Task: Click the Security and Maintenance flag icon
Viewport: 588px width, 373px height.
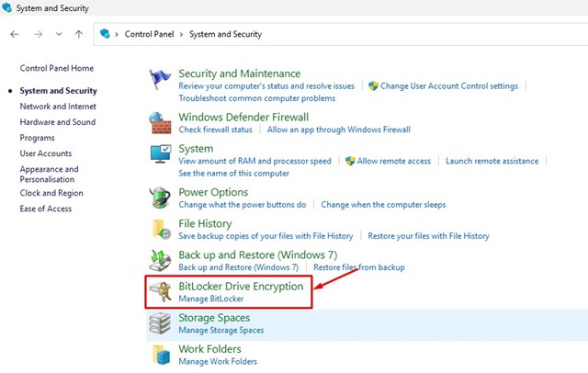Action: (161, 80)
